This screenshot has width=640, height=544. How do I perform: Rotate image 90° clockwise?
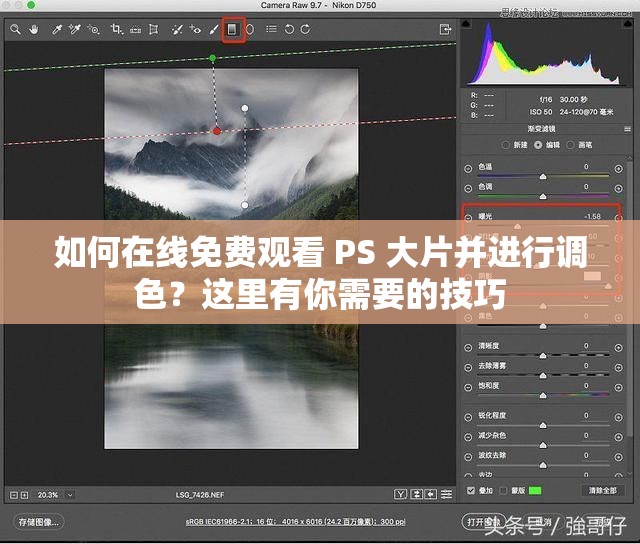point(305,29)
